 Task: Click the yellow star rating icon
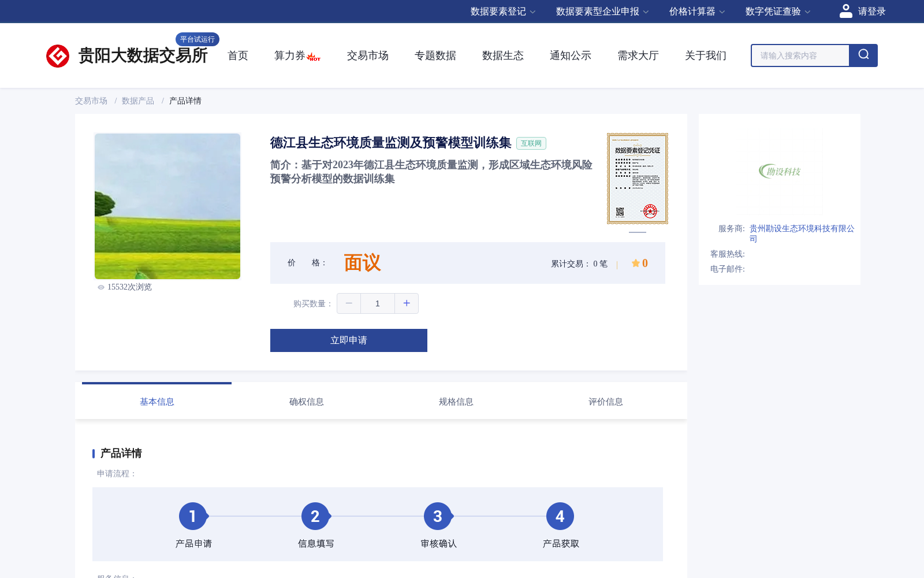tap(636, 263)
